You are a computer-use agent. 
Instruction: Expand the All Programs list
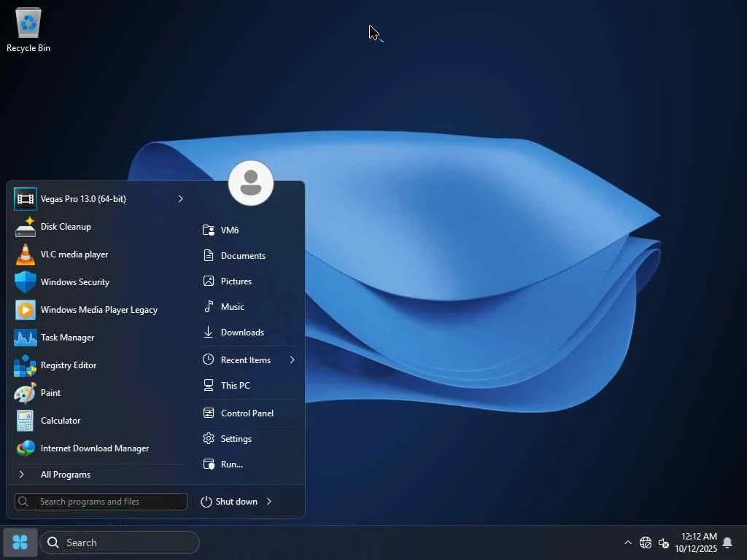(99, 475)
